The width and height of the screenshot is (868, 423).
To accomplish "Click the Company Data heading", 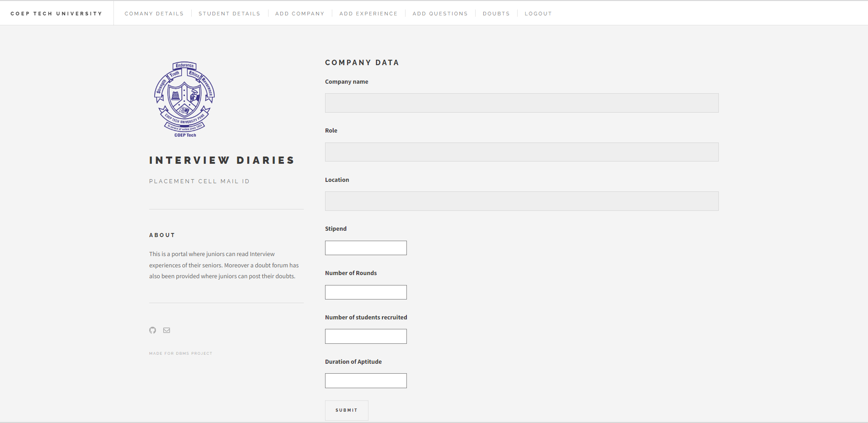I will [x=362, y=62].
